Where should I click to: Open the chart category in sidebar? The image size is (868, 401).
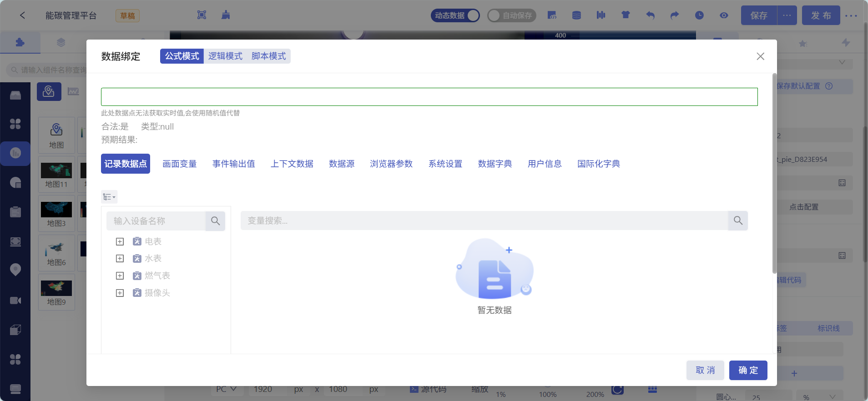(x=15, y=153)
